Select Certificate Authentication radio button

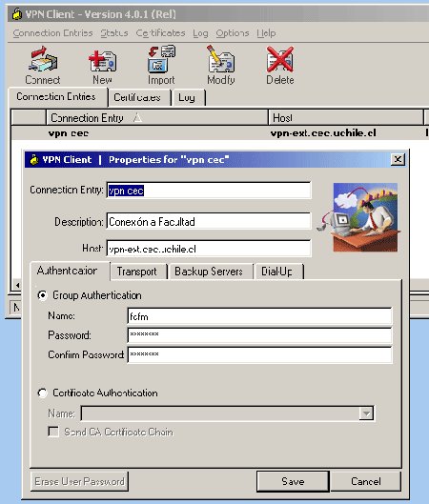[43, 393]
